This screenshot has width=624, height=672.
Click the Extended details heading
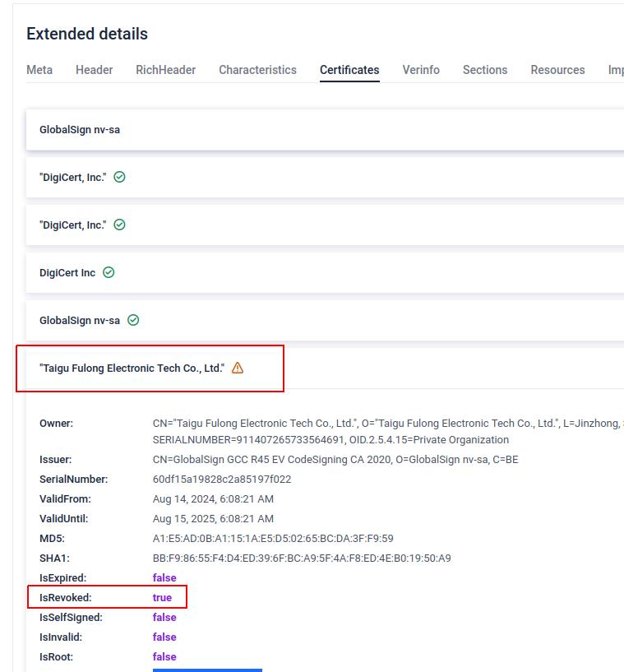[x=87, y=34]
